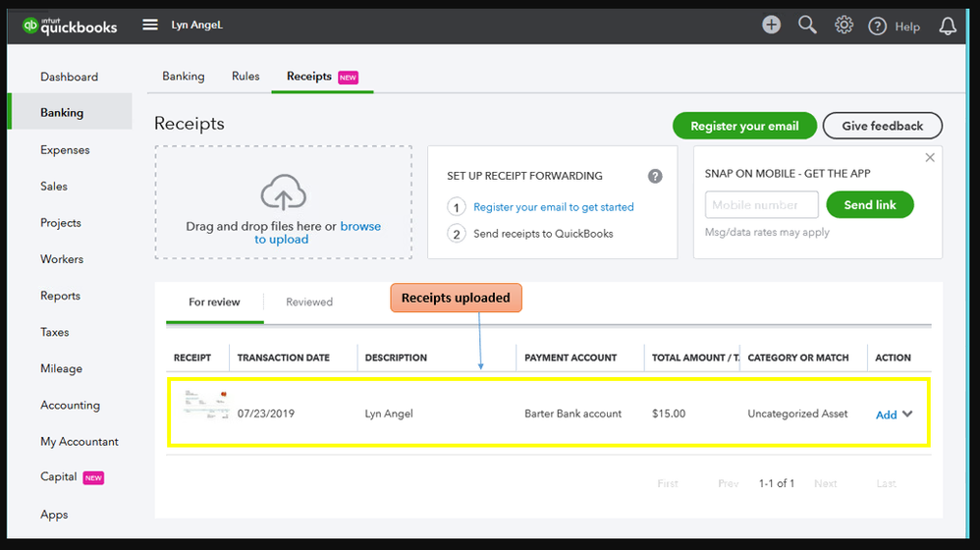
Task: Sort by Total Amount column header
Action: click(x=695, y=357)
